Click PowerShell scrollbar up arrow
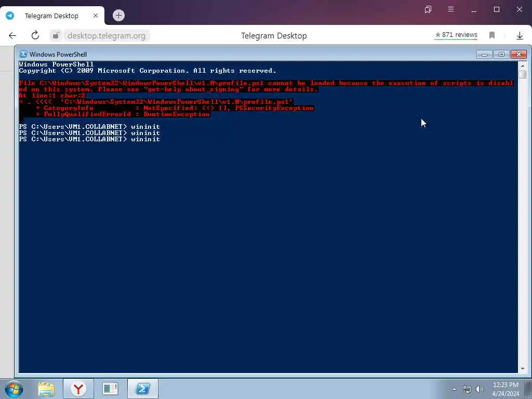 coord(523,65)
